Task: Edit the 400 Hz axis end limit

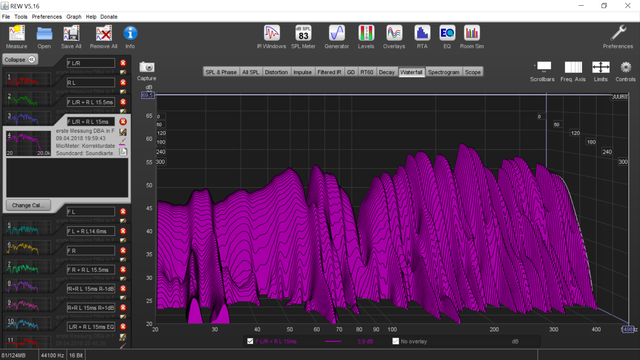Action: [628, 329]
